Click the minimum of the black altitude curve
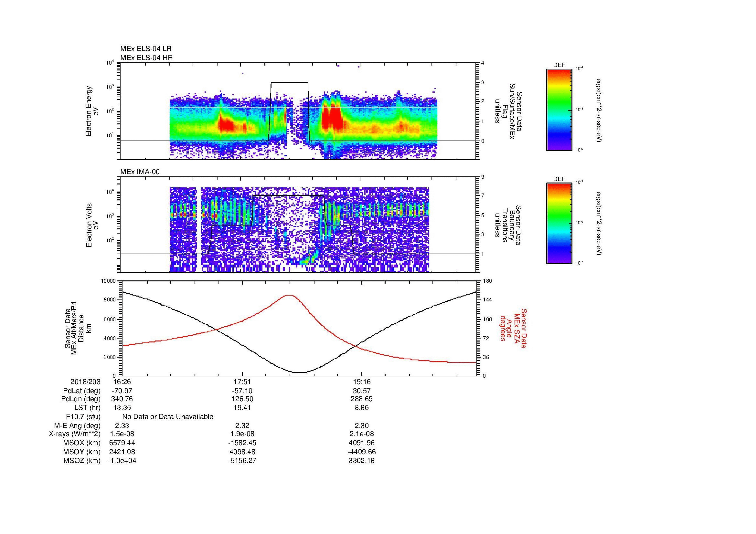This screenshot has height=534, width=756. [x=299, y=372]
